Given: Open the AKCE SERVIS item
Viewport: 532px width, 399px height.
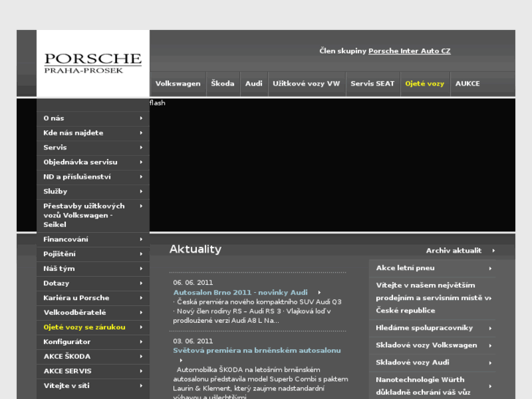Looking at the screenshot, I should (93, 371).
